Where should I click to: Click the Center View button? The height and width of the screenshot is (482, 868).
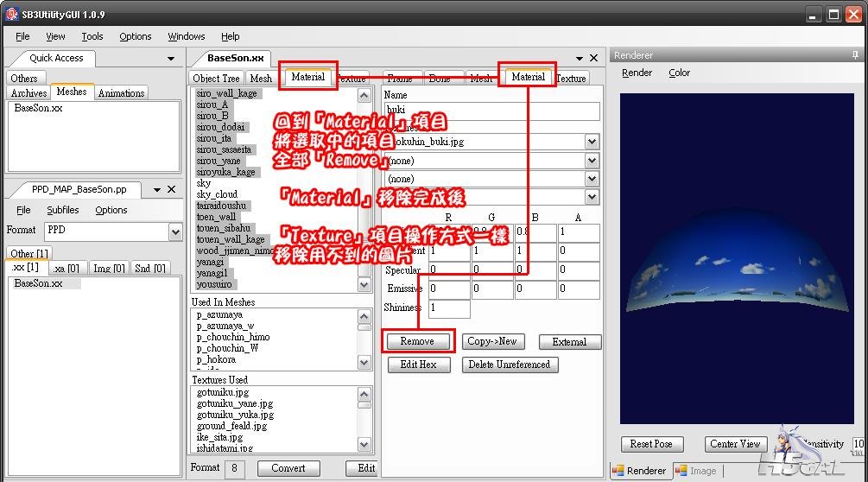(735, 444)
